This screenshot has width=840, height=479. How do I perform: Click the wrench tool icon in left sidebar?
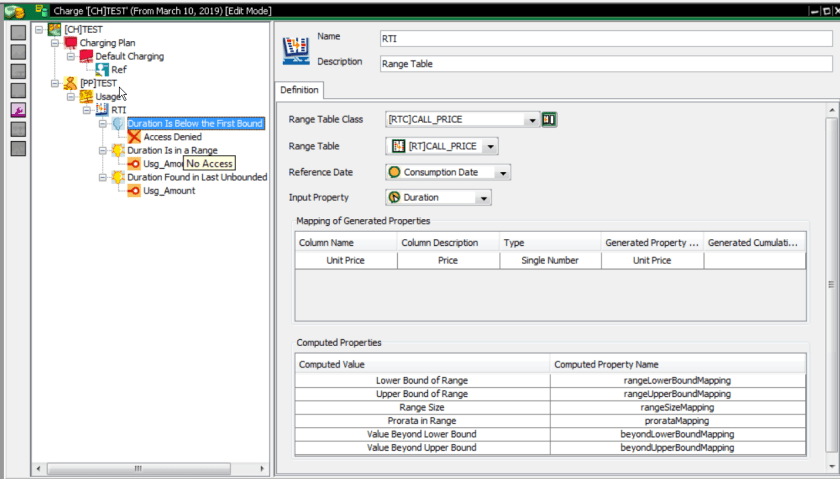pos(18,109)
